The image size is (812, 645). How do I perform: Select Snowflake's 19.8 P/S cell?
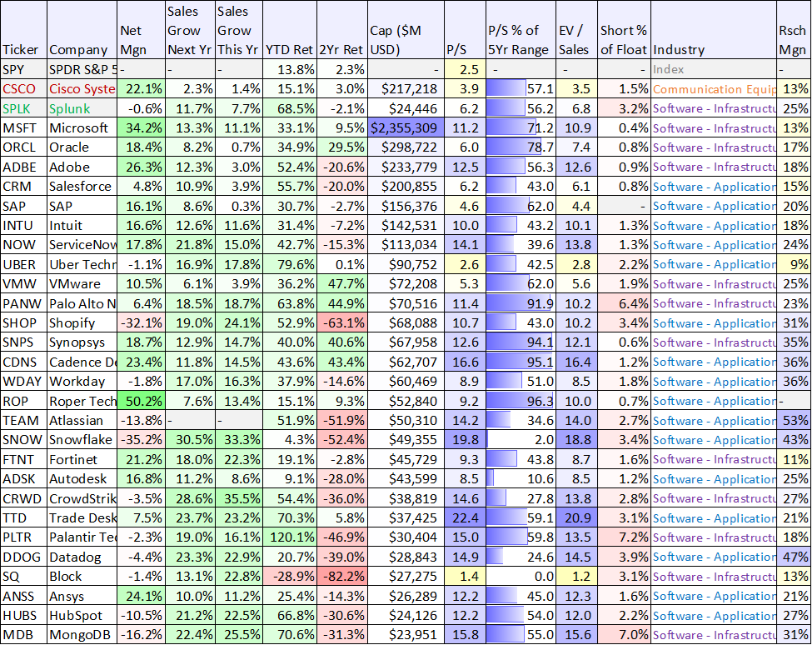[x=465, y=440]
